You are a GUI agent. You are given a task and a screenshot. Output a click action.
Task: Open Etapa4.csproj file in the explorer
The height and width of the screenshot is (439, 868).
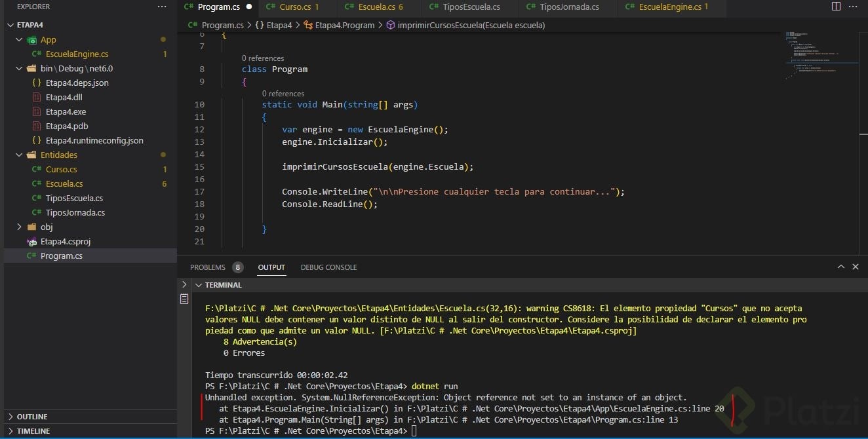[66, 241]
